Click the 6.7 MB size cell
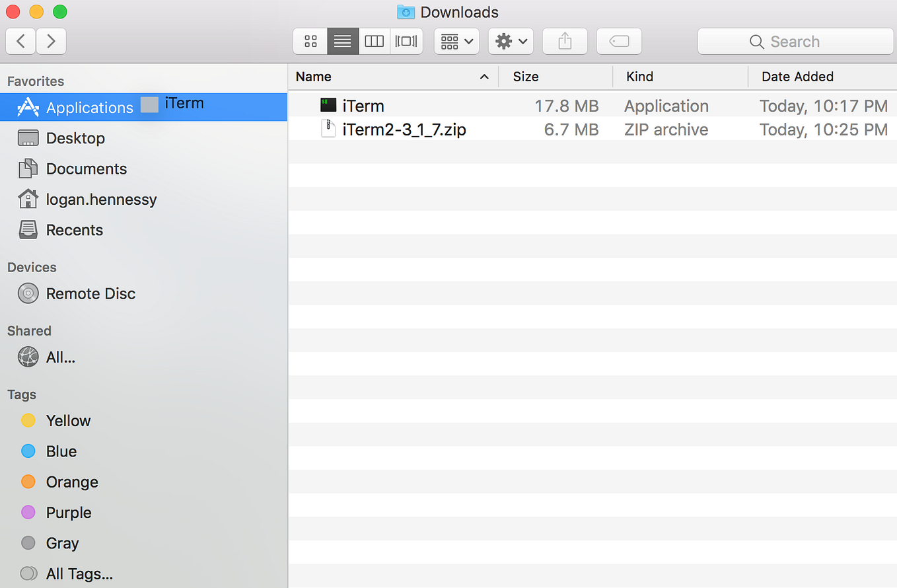 click(x=571, y=129)
